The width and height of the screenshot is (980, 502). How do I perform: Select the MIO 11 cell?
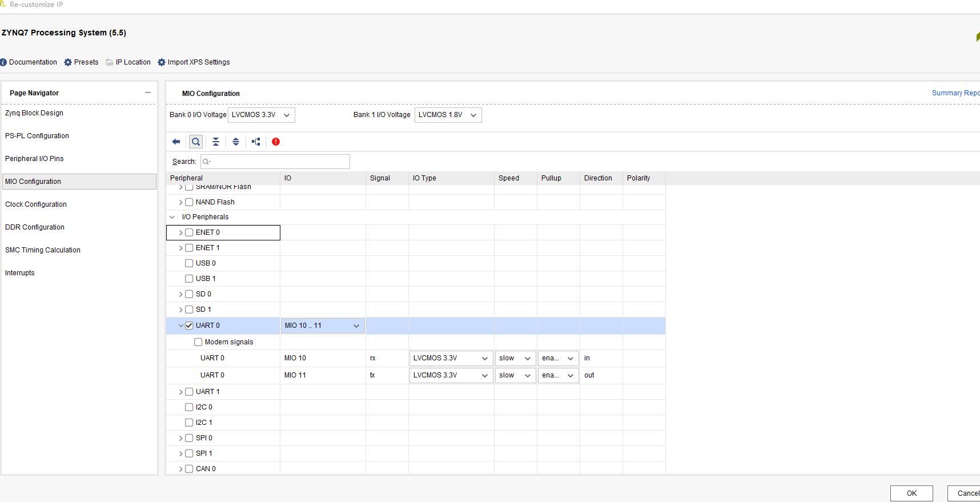click(x=323, y=375)
